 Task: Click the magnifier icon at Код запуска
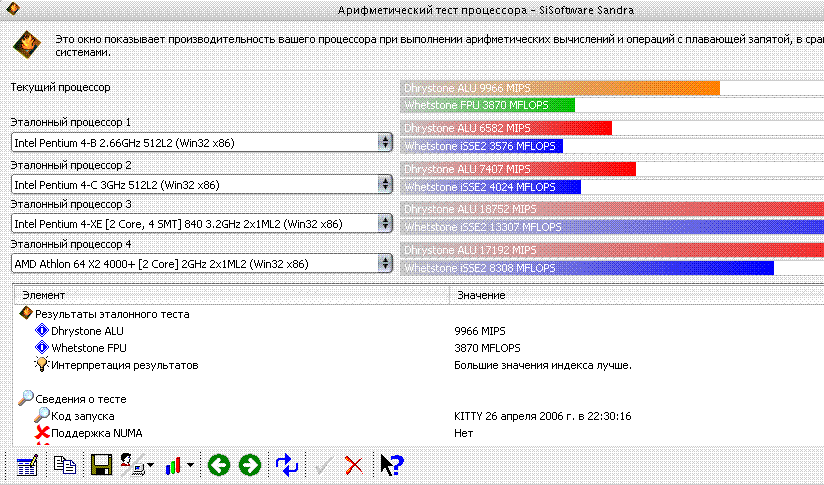[x=42, y=415]
